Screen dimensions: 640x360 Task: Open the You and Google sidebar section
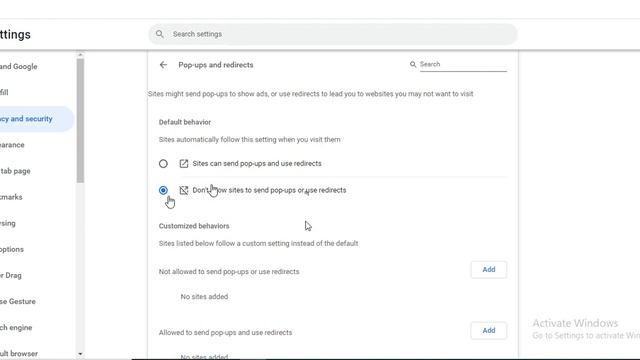pyautogui.click(x=18, y=67)
